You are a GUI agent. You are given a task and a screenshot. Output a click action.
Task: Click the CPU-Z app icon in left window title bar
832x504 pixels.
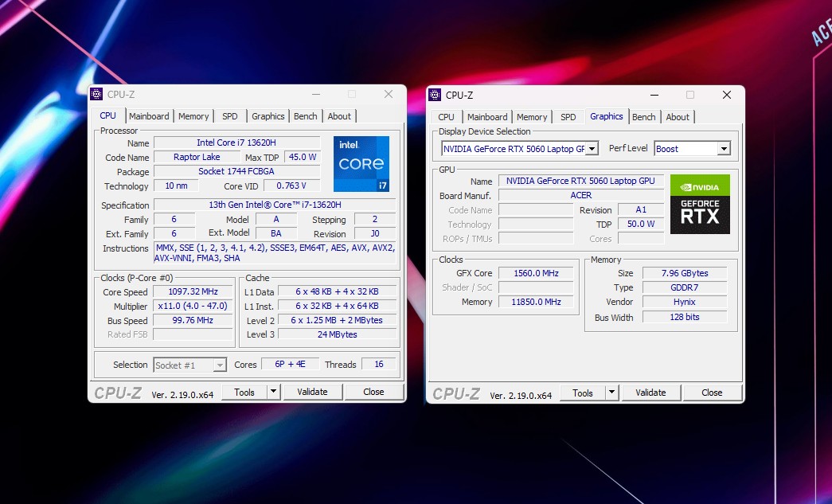click(96, 95)
